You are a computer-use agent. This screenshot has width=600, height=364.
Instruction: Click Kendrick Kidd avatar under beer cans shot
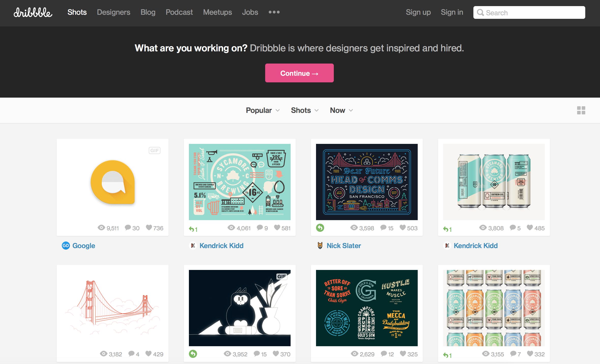point(447,246)
